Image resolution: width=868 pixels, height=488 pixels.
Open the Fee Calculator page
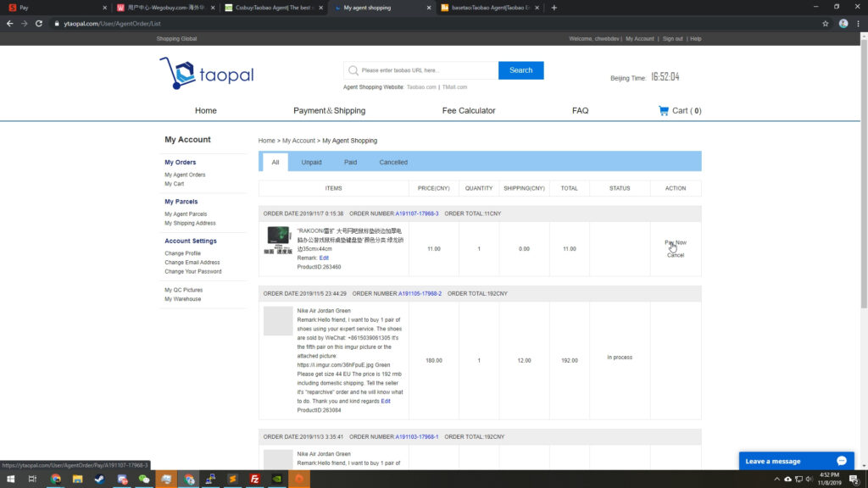coord(468,111)
